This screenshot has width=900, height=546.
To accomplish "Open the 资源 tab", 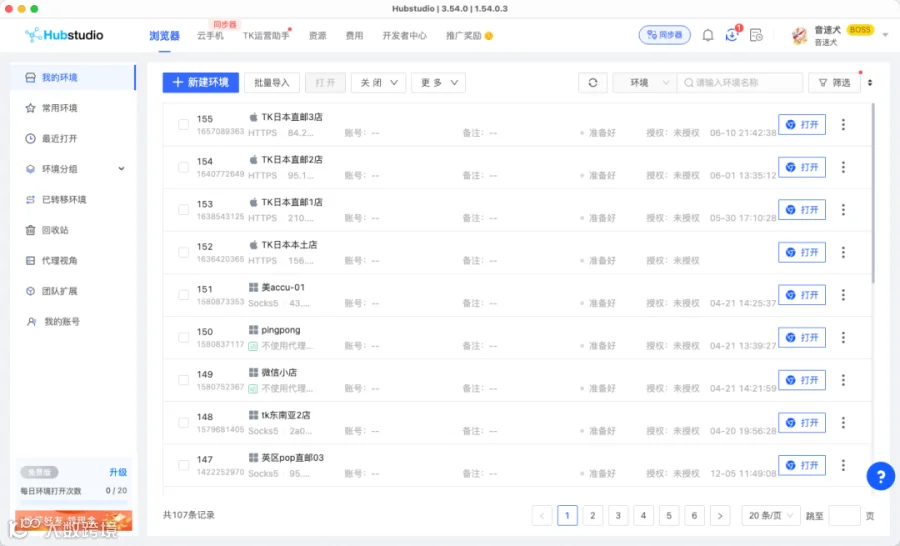I will (x=317, y=36).
